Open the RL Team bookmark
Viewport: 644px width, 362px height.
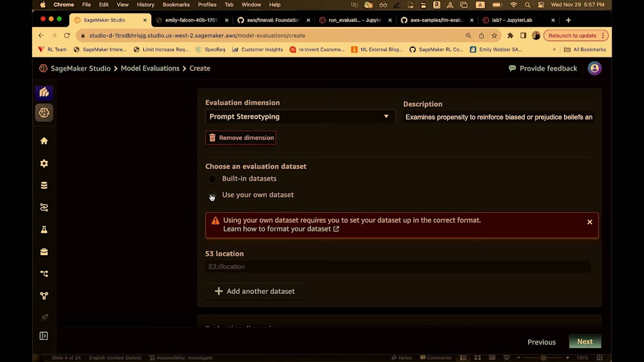pyautogui.click(x=53, y=49)
